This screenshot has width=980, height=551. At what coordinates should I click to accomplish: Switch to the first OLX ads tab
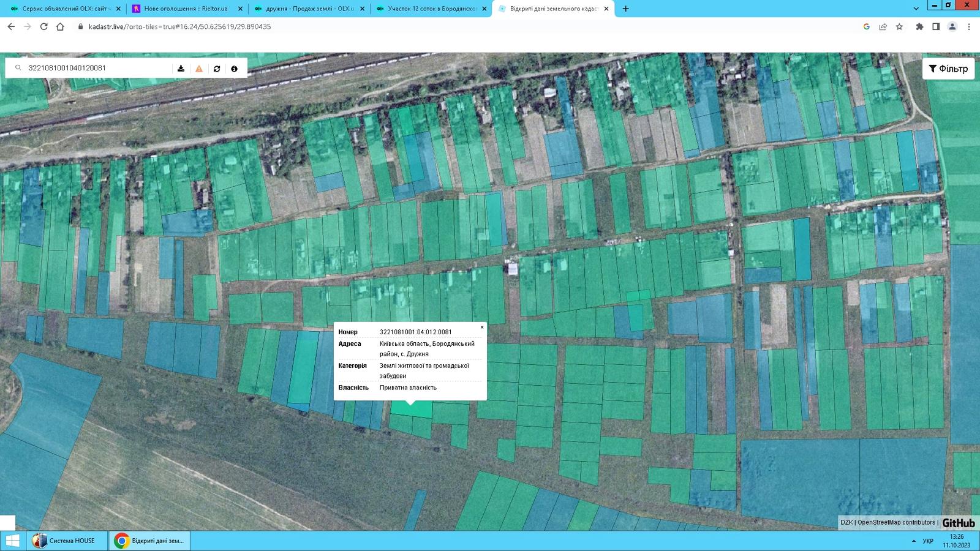pos(64,9)
